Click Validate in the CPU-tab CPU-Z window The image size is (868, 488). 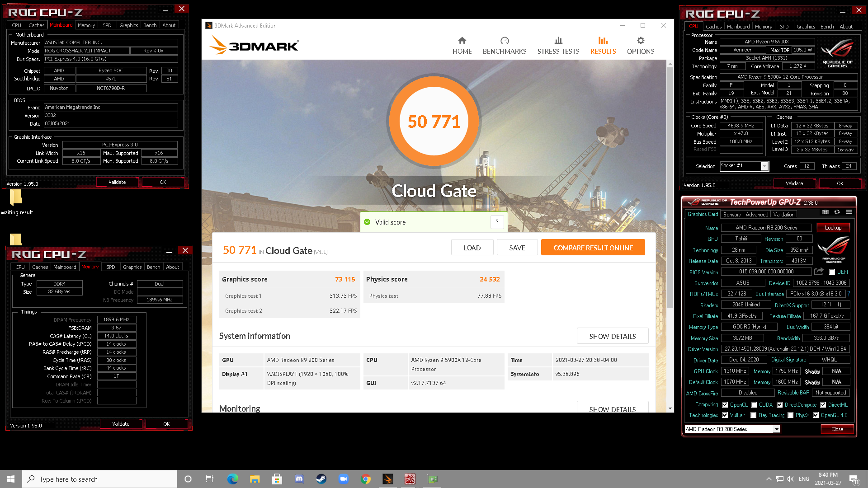(794, 183)
